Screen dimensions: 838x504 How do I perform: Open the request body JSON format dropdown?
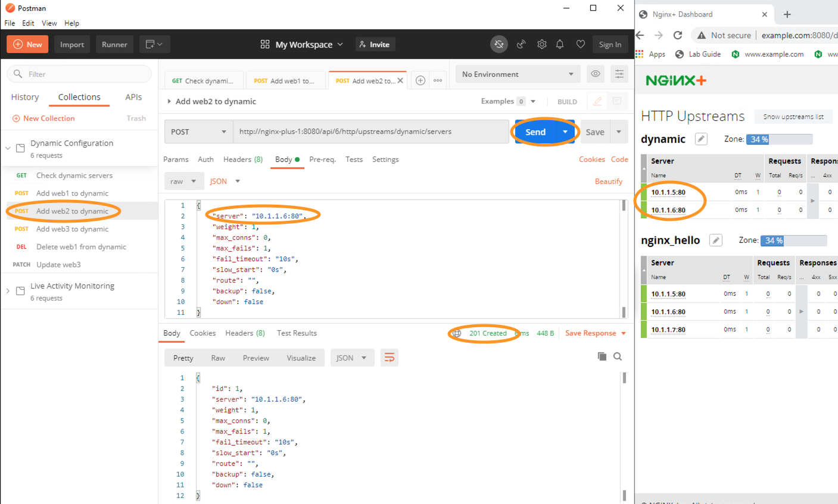pos(225,181)
